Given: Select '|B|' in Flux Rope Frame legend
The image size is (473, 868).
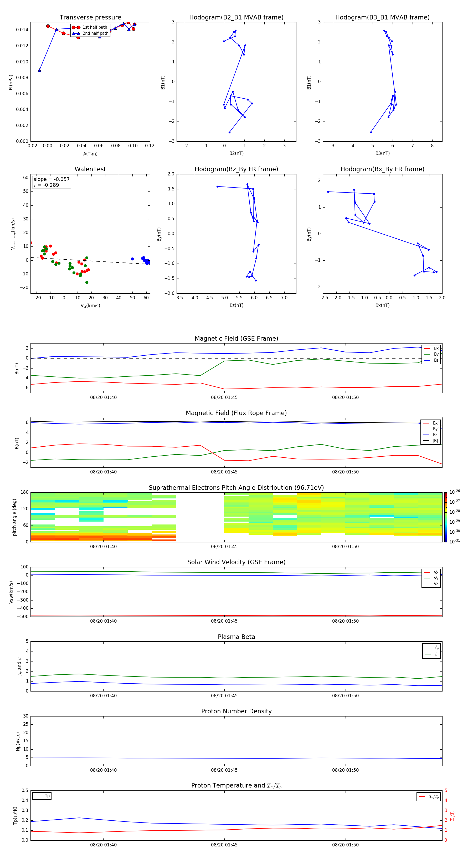Looking at the screenshot, I should pyautogui.click(x=431, y=441).
